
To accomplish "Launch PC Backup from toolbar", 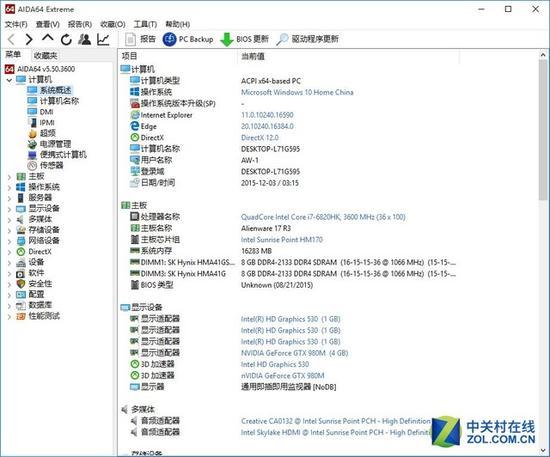I will [188, 39].
